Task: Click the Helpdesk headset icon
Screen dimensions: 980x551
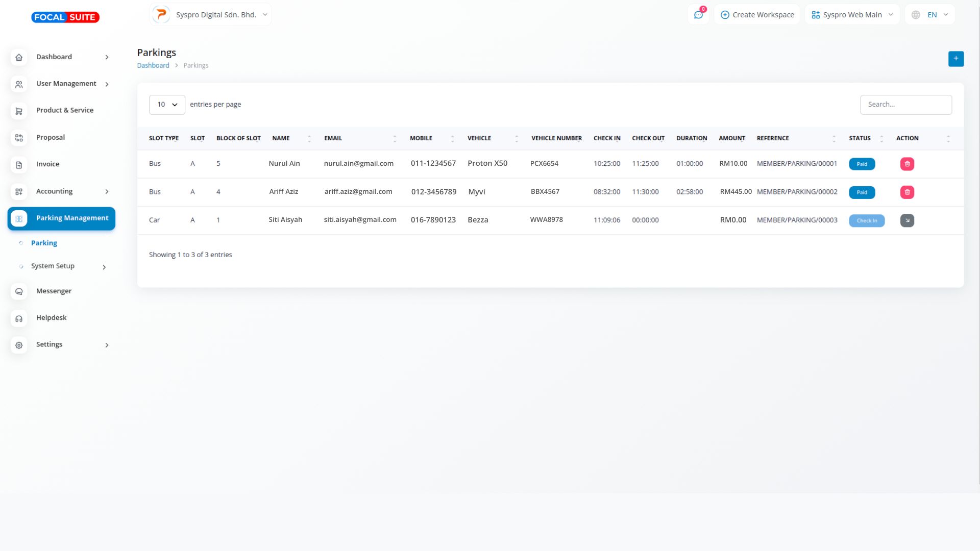Action: pos(19,318)
